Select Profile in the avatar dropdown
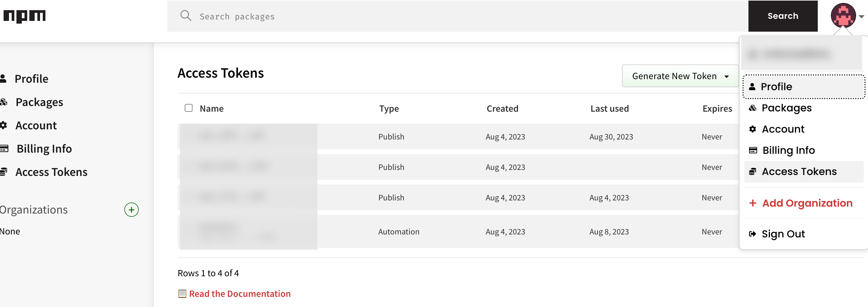 pos(804,87)
